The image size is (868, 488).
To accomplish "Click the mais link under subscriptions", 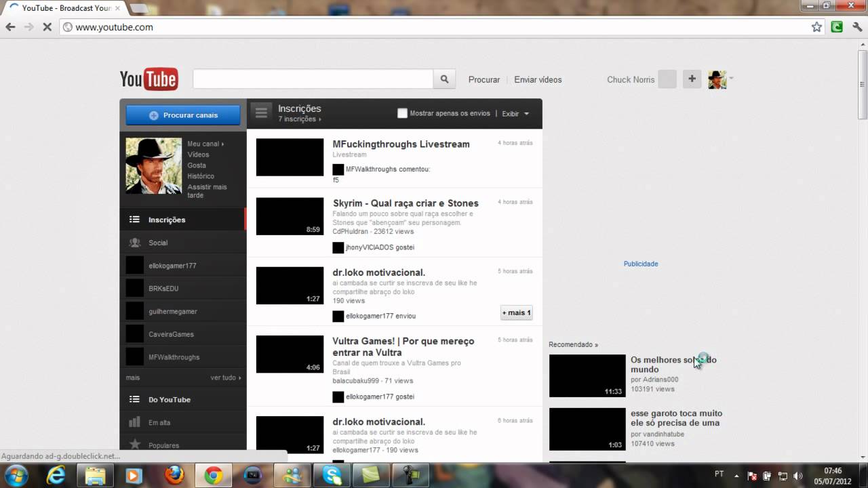I will 133,378.
